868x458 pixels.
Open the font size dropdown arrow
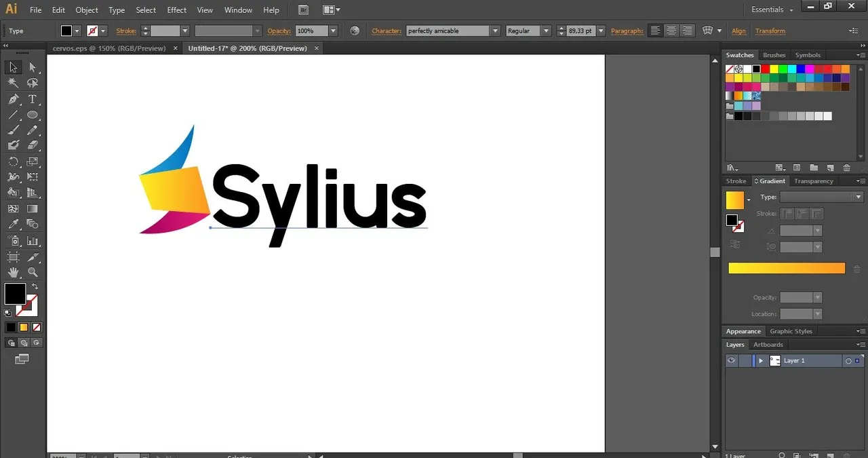(x=601, y=31)
